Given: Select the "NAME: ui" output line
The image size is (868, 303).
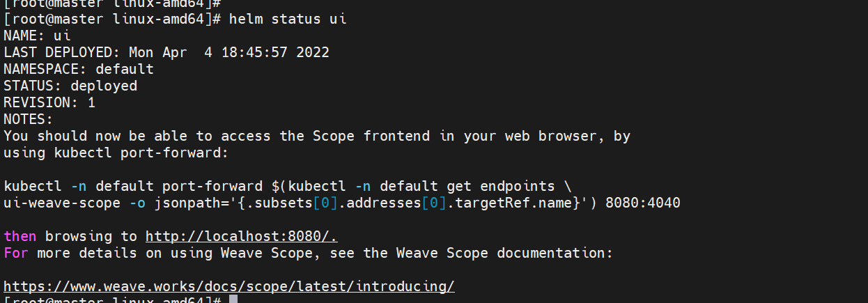Looking at the screenshot, I should 37,36.
